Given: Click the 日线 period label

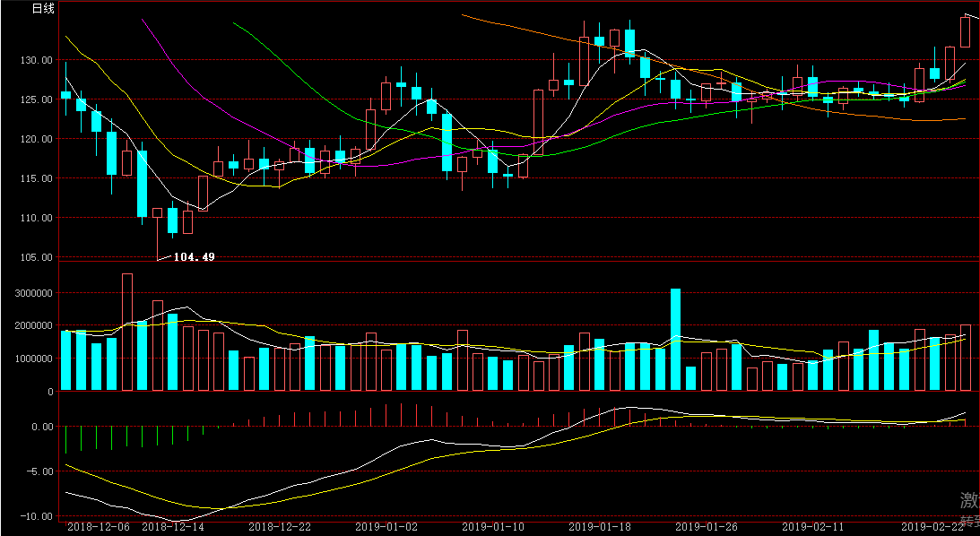Looking at the screenshot, I should tap(43, 9).
